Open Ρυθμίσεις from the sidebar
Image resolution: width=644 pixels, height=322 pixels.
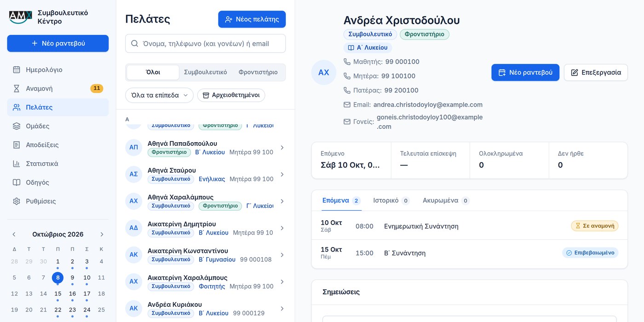pos(58,201)
